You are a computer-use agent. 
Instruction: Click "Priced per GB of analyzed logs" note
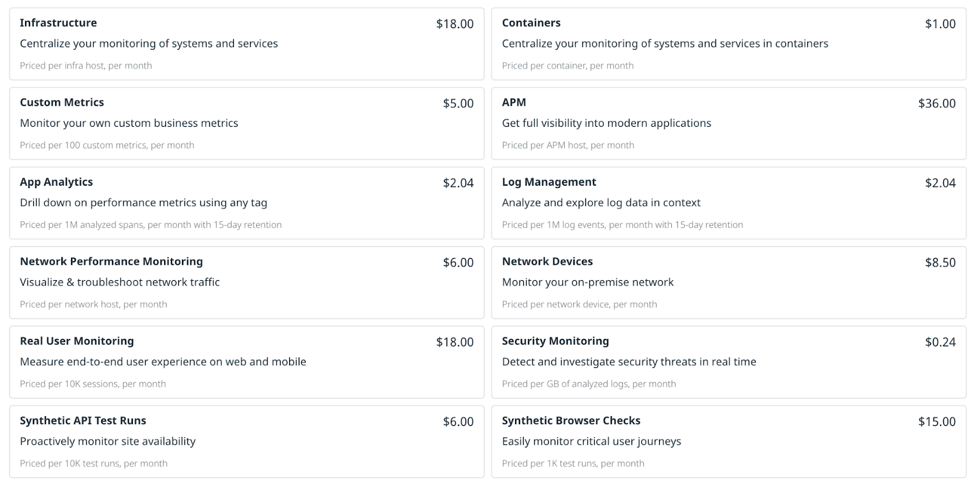tap(589, 384)
